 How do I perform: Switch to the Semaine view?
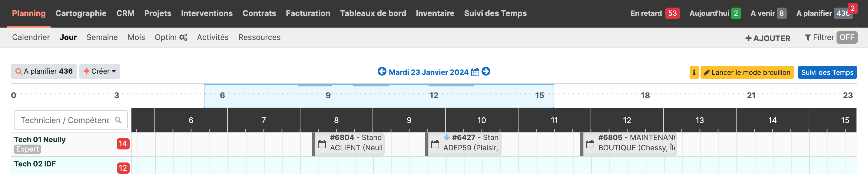(x=102, y=37)
